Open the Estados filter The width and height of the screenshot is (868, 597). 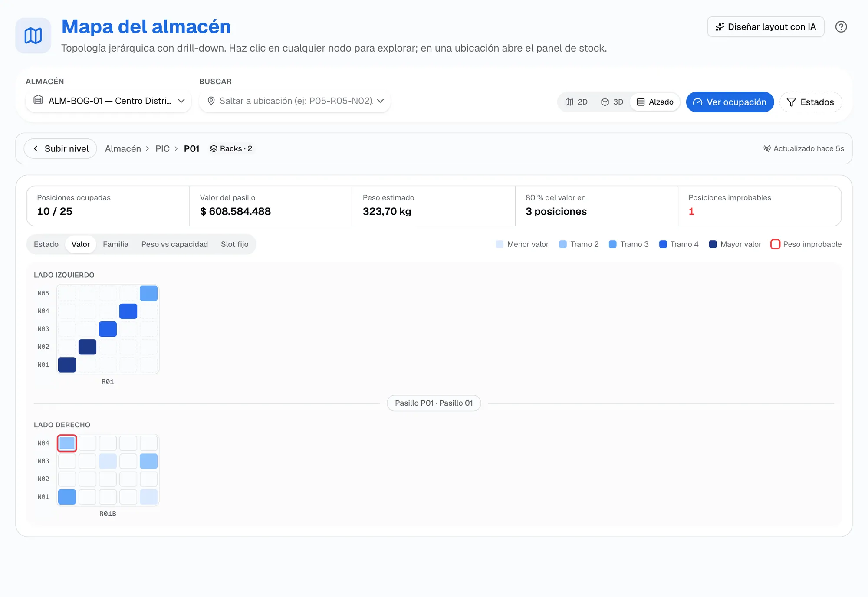pyautogui.click(x=810, y=102)
